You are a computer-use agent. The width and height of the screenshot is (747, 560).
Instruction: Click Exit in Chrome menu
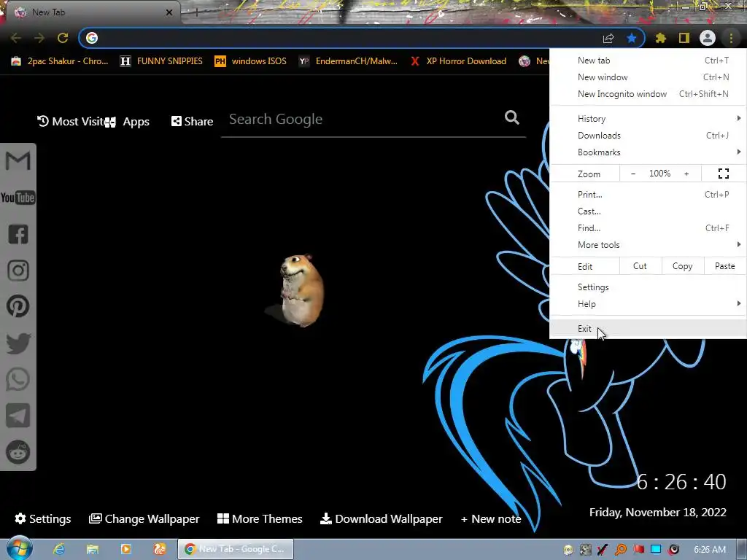click(x=648, y=329)
